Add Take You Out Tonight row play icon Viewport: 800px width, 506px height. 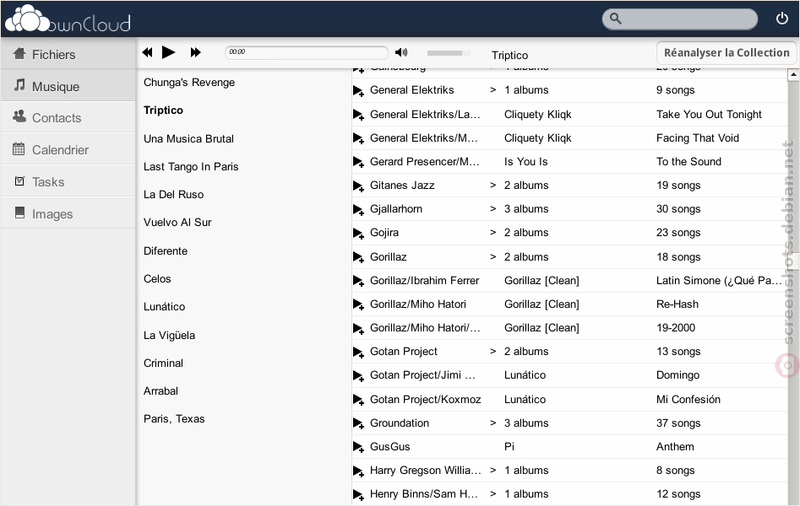pos(359,115)
